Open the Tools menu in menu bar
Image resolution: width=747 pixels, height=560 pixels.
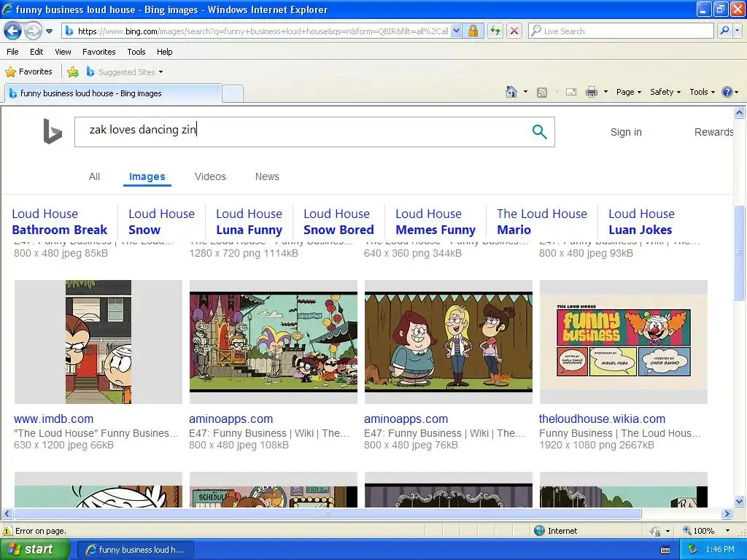136,52
